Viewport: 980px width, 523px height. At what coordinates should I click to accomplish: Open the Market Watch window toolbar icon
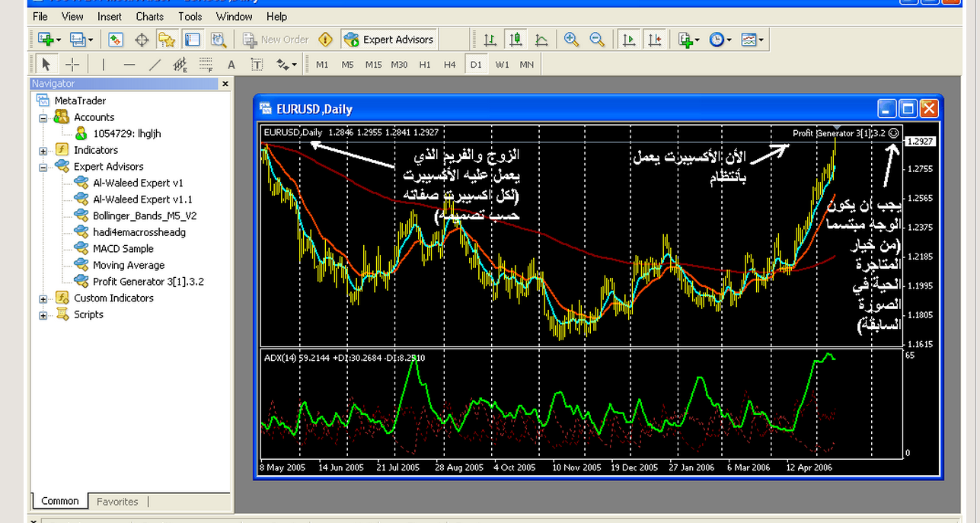tap(116, 40)
